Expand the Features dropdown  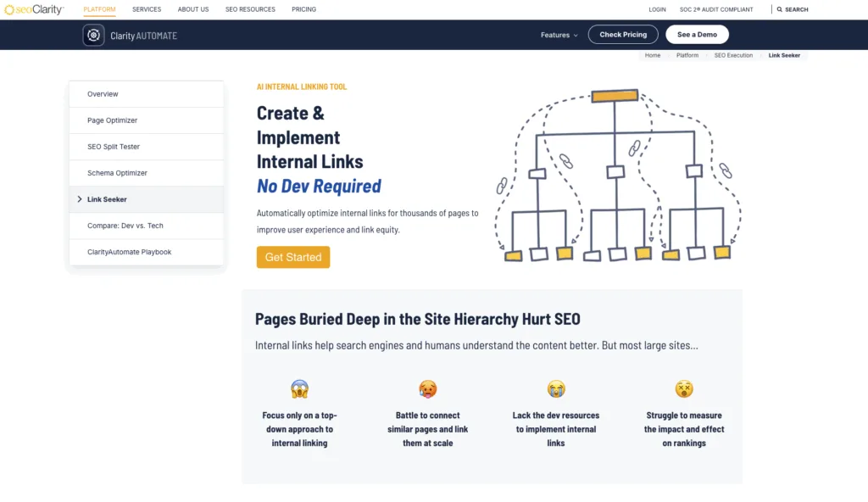point(559,35)
